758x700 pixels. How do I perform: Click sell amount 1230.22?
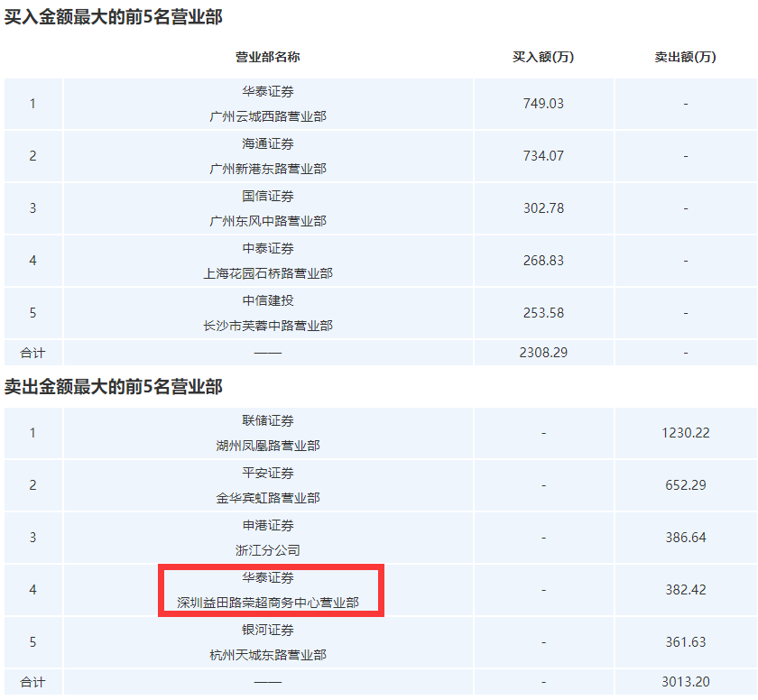[686, 432]
